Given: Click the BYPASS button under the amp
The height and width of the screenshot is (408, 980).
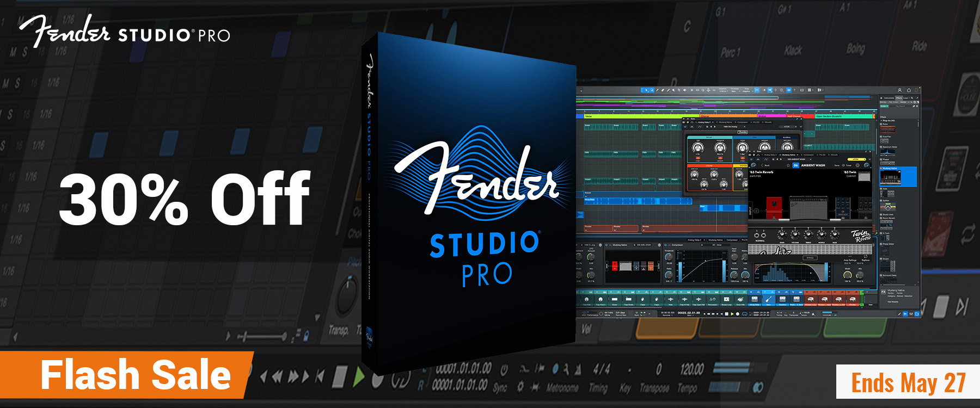Looking at the screenshot, I should (810, 258).
